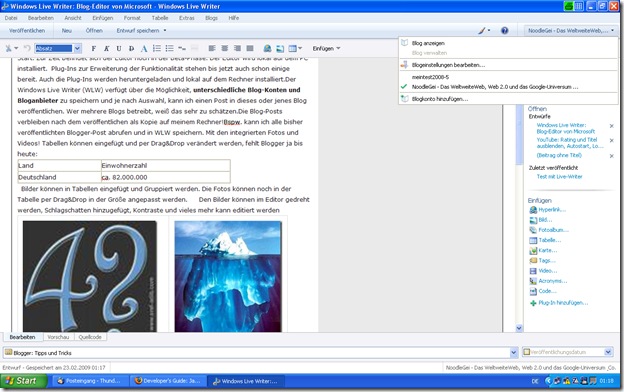Switch to the Quellcode tab
This screenshot has width=624, height=392.
pyautogui.click(x=90, y=337)
